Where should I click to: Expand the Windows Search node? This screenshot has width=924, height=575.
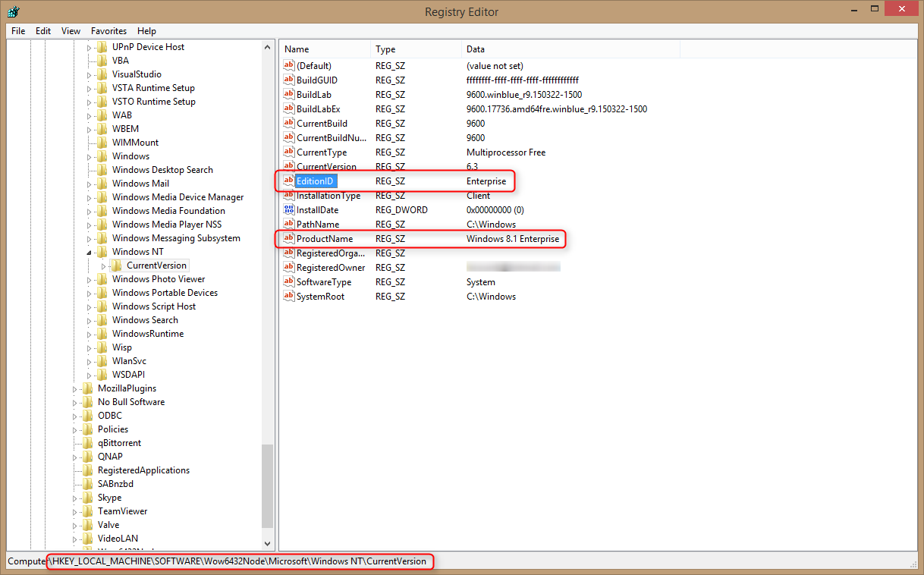point(90,320)
